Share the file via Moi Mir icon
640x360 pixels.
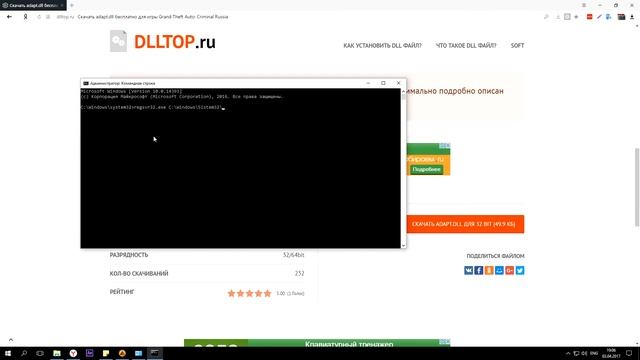[499, 270]
